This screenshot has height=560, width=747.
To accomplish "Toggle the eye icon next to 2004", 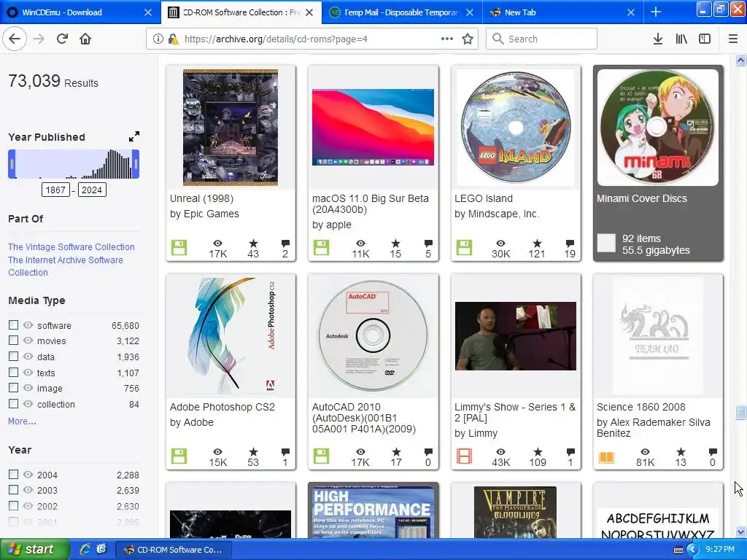I will pos(28,474).
